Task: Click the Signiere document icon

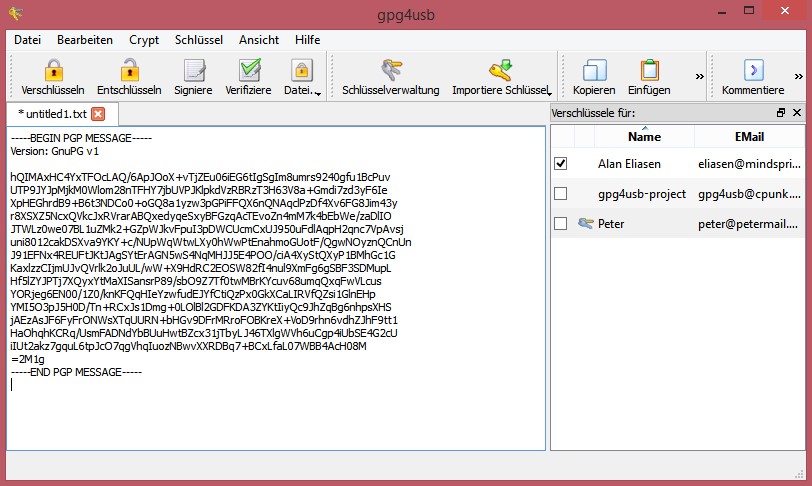Action: click(193, 71)
